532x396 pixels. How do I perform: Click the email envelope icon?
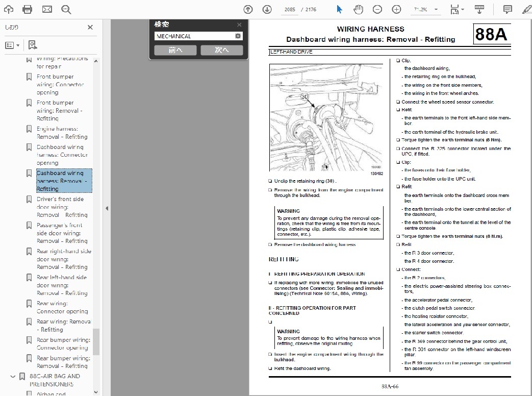click(47, 9)
